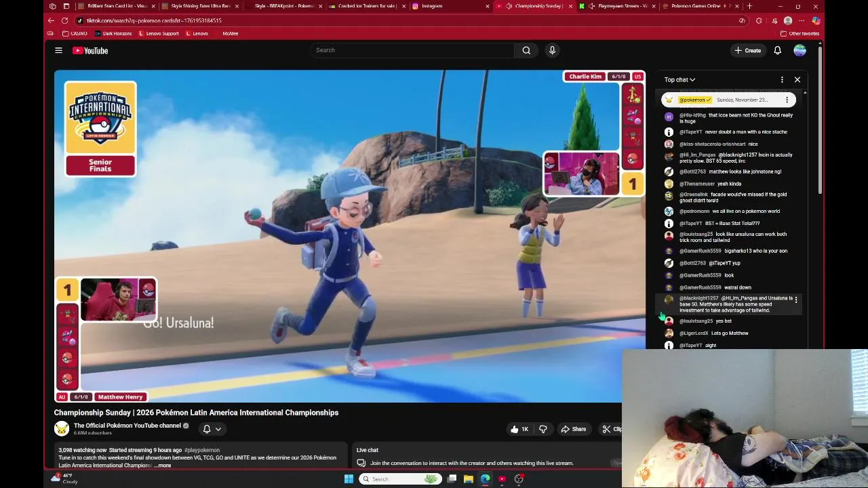Open the CASINO bookmark
Screen dimensions: 868x488
point(75,33)
